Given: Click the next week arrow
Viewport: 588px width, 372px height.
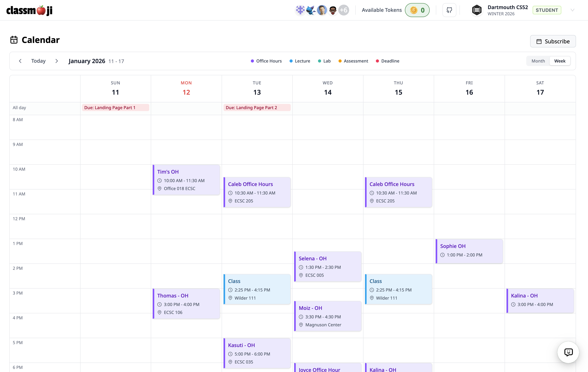Looking at the screenshot, I should 57,61.
